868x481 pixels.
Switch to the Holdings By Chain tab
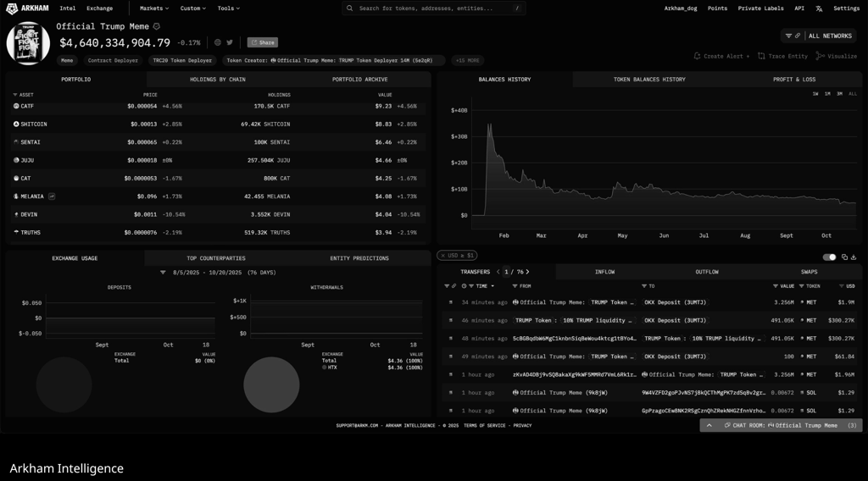click(x=218, y=80)
